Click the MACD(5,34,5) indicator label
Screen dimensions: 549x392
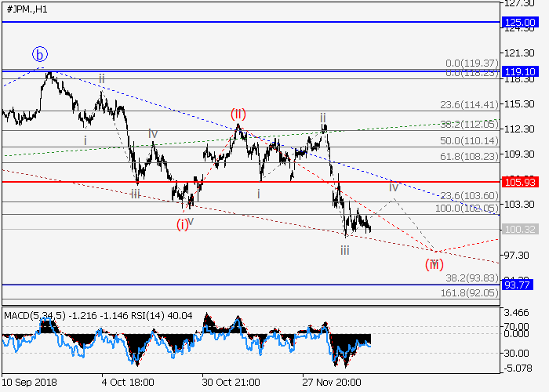tap(35, 315)
